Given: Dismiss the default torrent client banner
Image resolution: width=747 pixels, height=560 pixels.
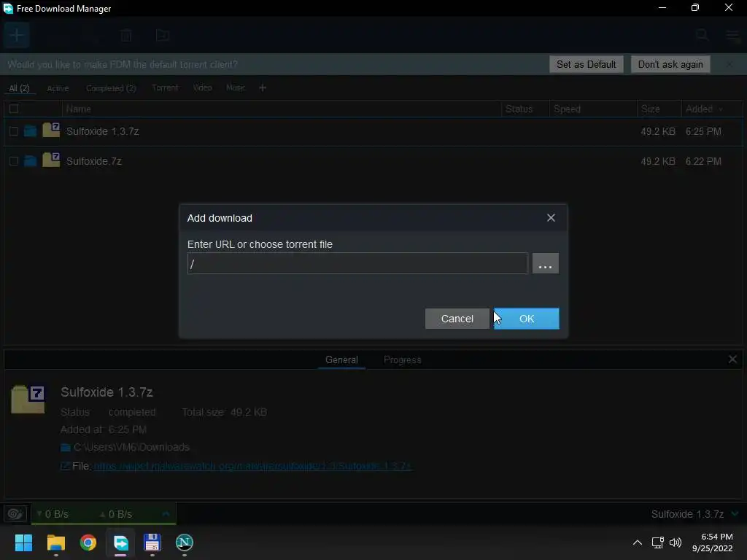Looking at the screenshot, I should pos(729,64).
